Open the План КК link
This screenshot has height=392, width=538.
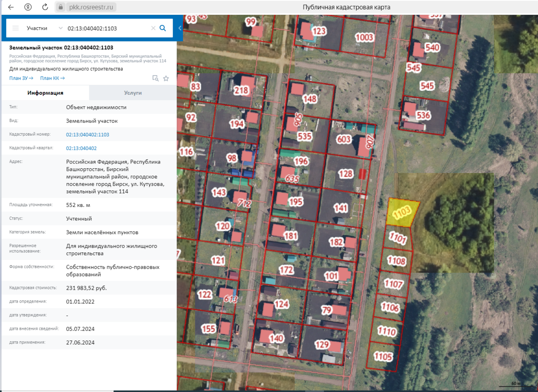(x=53, y=78)
